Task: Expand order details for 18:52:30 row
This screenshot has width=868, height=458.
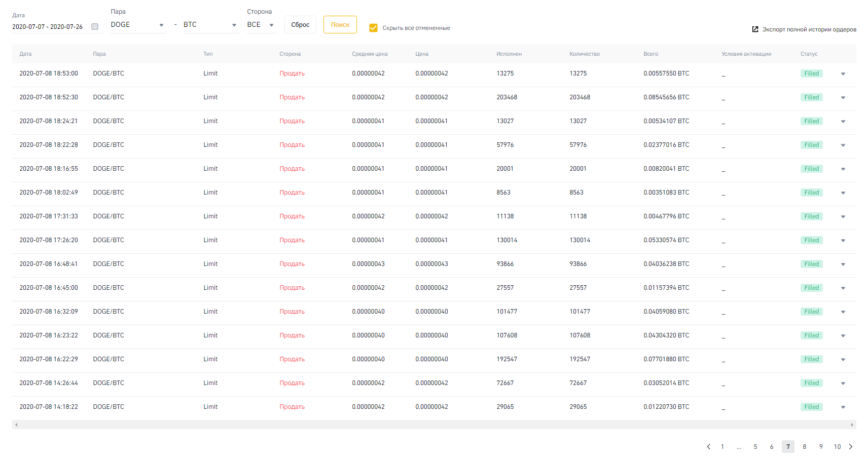Action: pyautogui.click(x=843, y=98)
